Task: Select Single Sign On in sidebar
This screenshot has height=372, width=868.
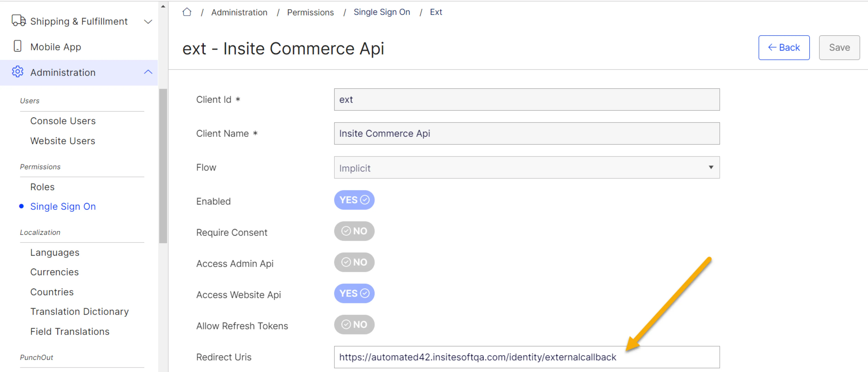Action: point(63,206)
